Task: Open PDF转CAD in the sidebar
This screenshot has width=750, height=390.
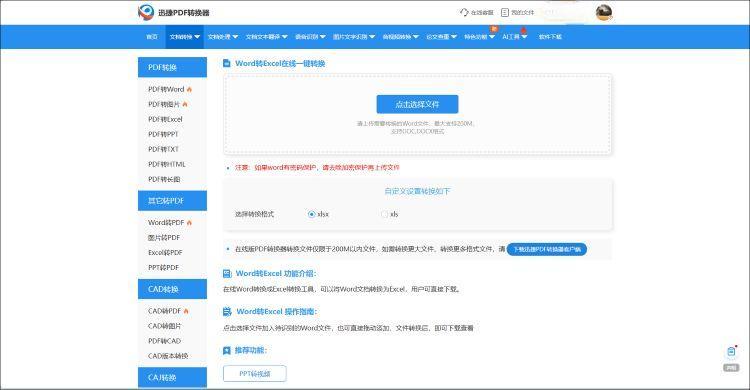Action: [165, 341]
